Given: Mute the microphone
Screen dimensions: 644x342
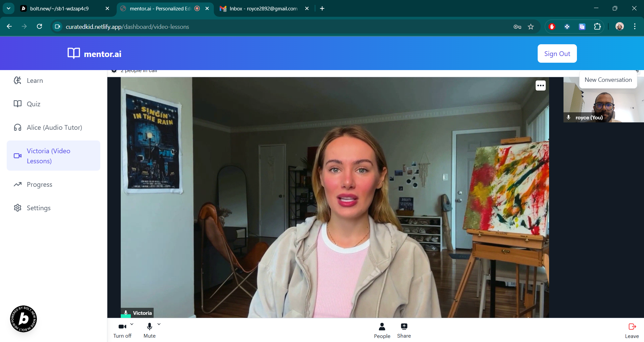Looking at the screenshot, I should [150, 330].
